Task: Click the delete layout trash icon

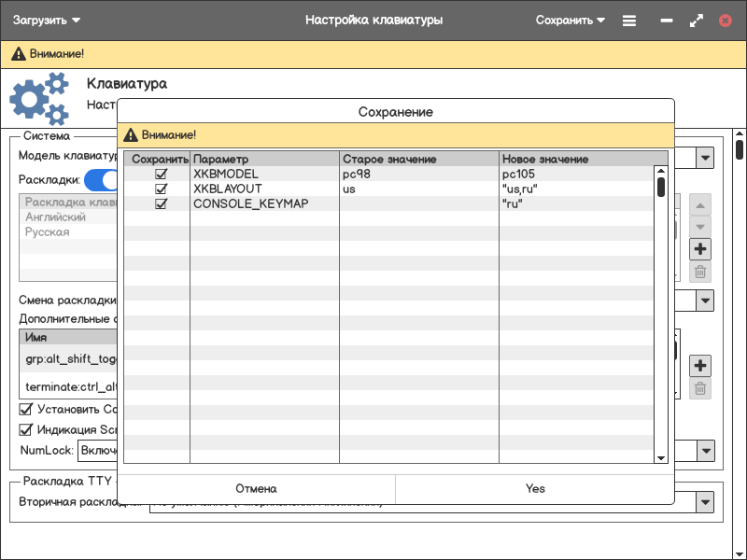Action: point(700,273)
